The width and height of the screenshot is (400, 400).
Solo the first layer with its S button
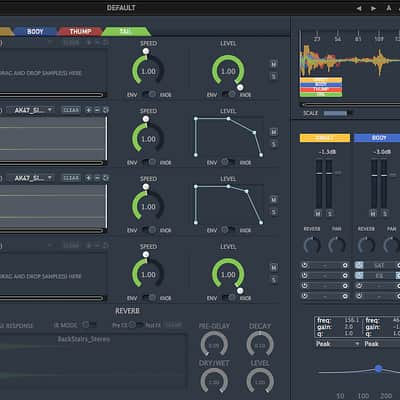pos(273,77)
